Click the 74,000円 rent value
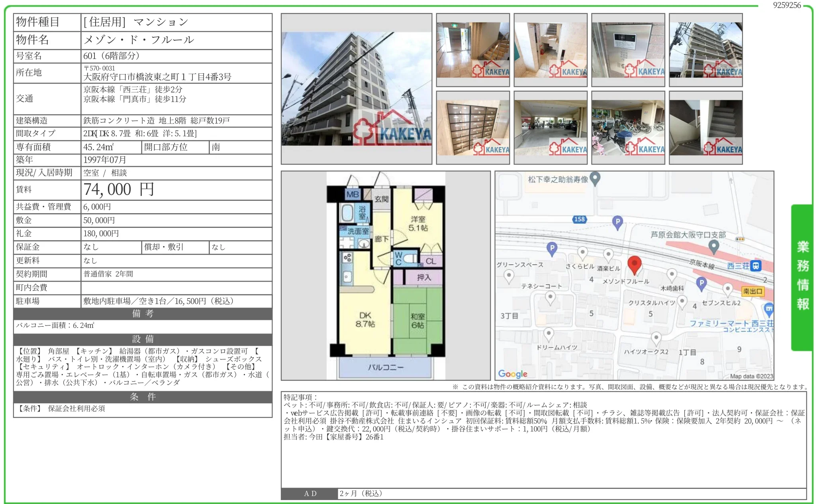819x504 pixels. (119, 190)
